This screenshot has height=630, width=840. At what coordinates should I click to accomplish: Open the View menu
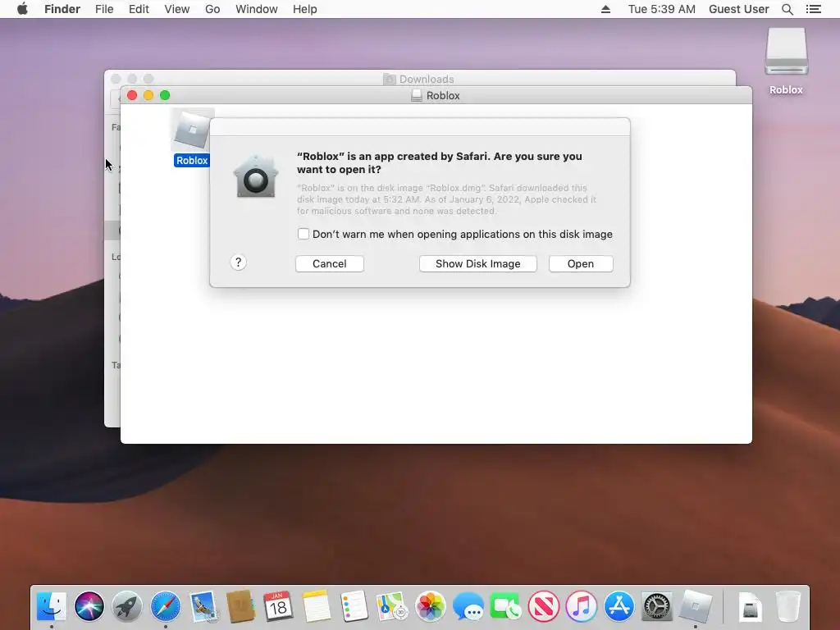(x=177, y=9)
